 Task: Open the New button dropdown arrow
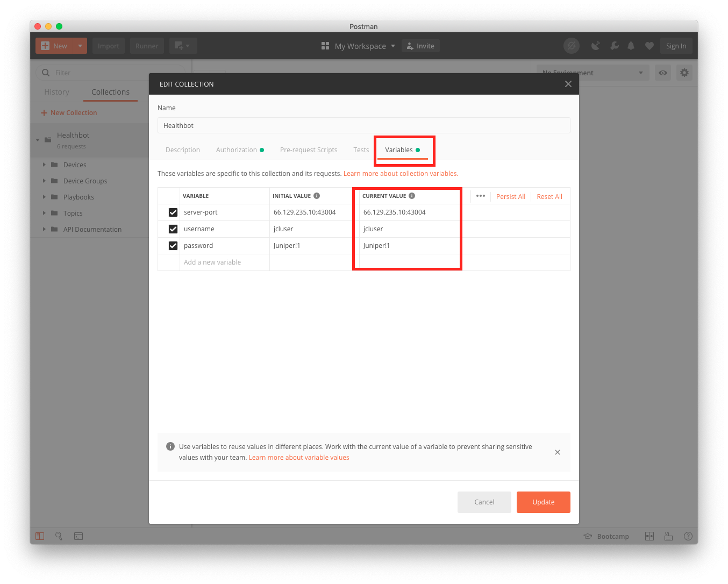(x=80, y=46)
